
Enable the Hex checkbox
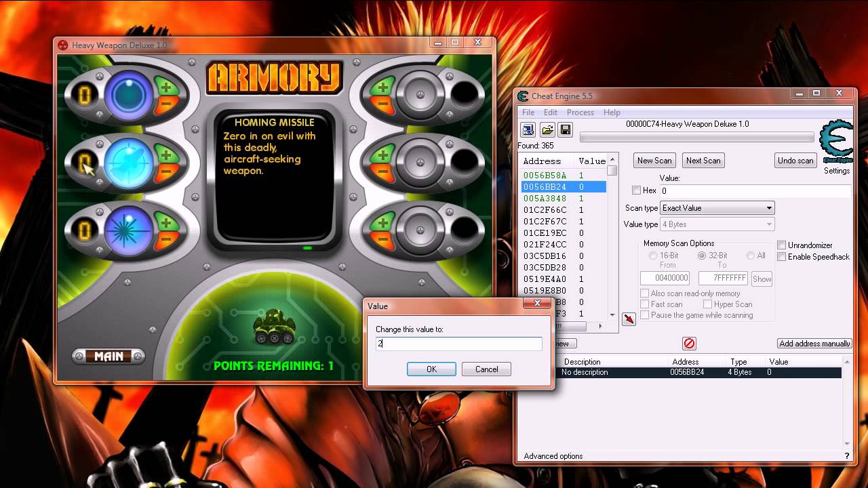click(636, 190)
